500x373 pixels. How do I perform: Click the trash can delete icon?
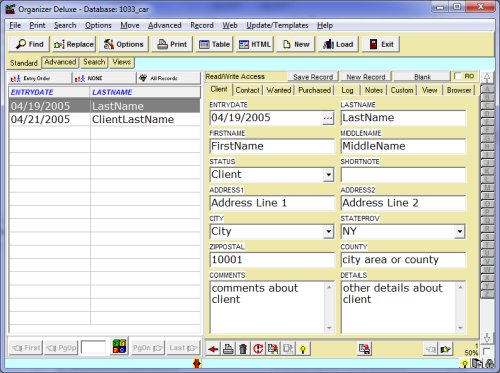pos(243,349)
